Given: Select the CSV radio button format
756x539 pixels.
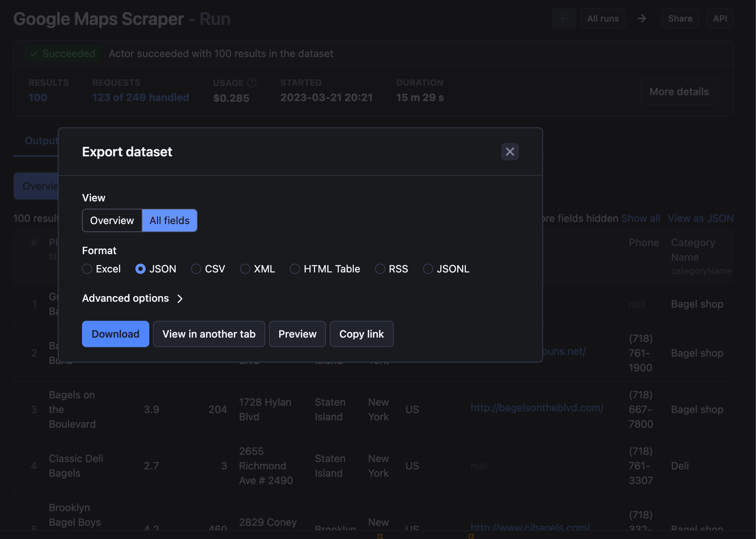Looking at the screenshot, I should tap(196, 269).
